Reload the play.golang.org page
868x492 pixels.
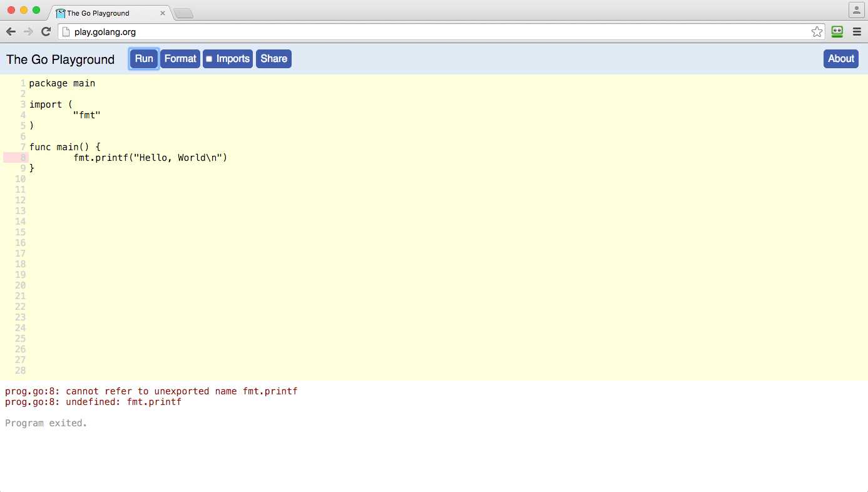point(45,31)
